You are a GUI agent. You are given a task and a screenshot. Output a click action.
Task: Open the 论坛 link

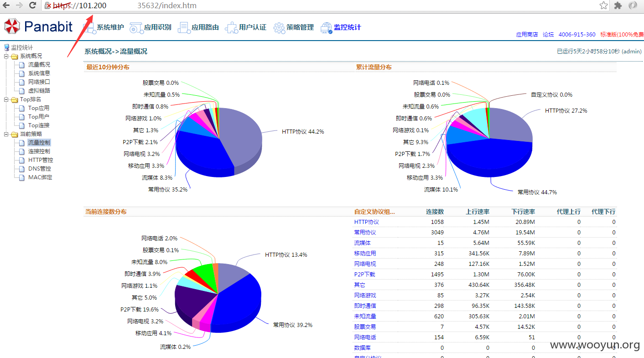[548, 35]
